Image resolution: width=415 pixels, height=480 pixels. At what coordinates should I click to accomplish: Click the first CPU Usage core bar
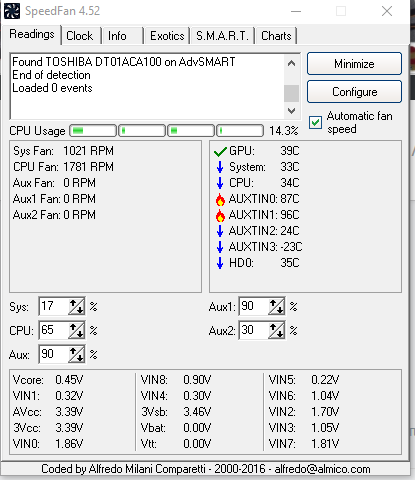(93, 131)
